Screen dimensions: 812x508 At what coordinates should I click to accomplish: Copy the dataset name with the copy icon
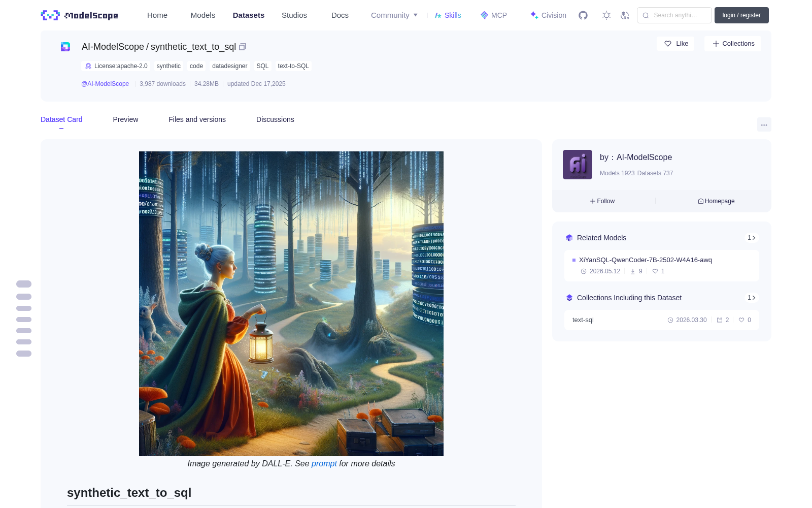click(x=243, y=47)
